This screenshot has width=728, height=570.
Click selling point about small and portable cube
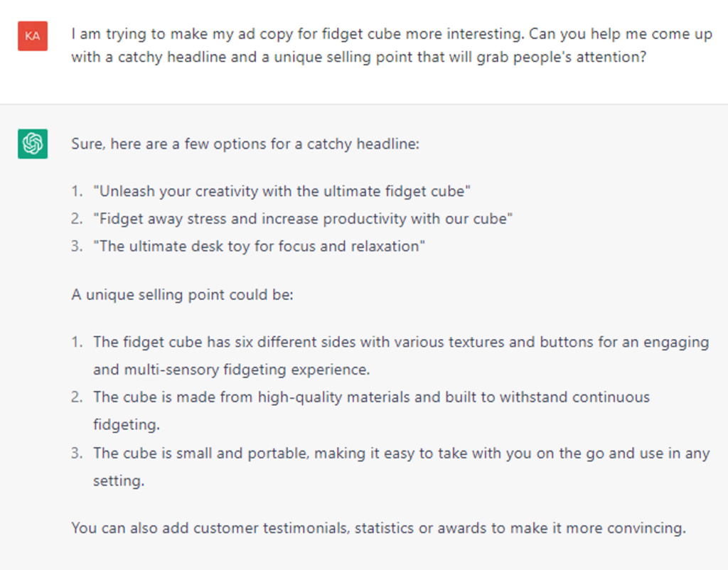(x=401, y=466)
